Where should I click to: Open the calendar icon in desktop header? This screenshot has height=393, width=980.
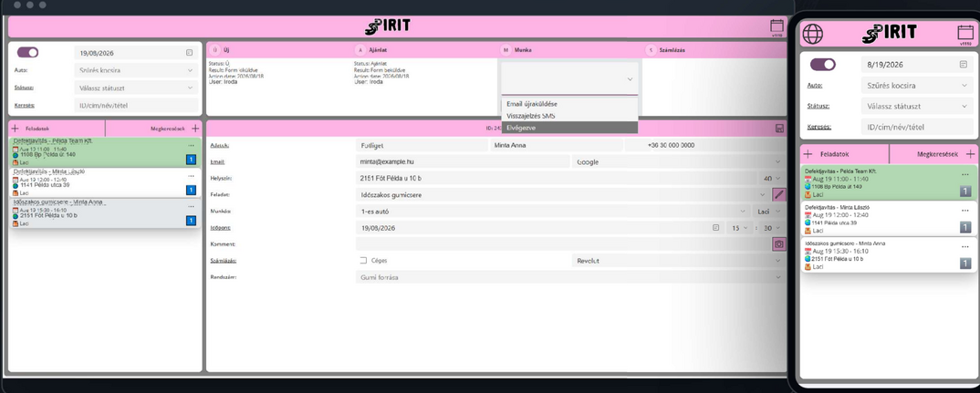coord(777,26)
